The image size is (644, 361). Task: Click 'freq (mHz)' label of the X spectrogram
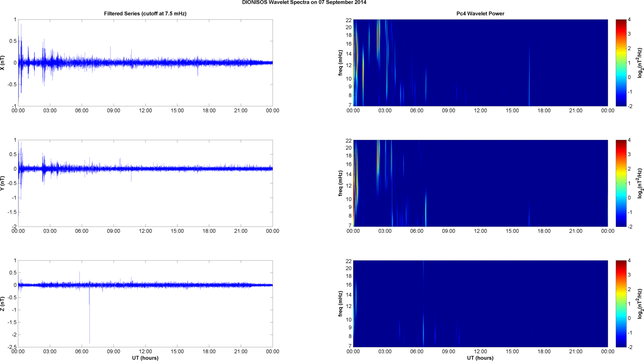point(340,63)
